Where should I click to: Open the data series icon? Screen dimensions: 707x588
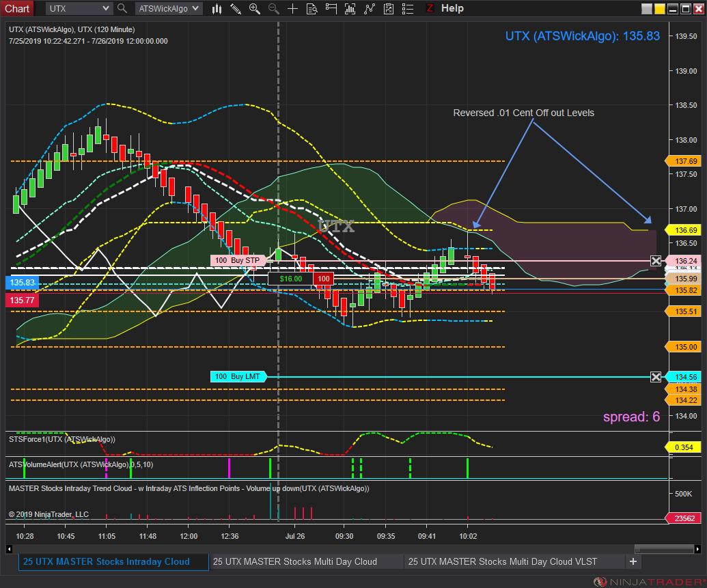pyautogui.click(x=350, y=9)
